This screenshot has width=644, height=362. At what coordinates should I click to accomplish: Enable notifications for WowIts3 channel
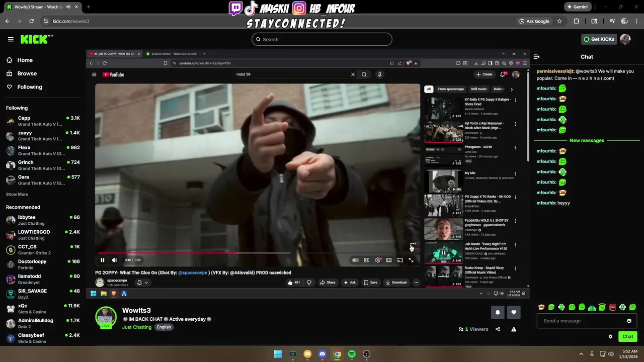(x=498, y=312)
